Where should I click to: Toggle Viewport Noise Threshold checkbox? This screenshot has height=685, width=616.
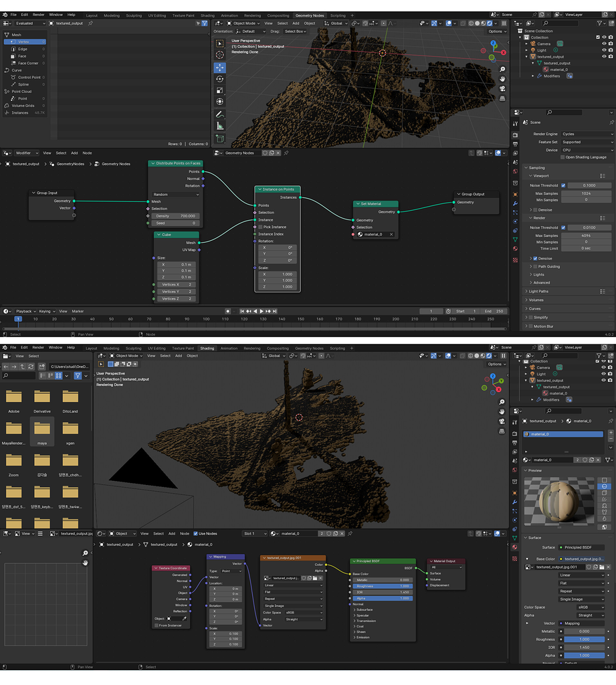563,185
